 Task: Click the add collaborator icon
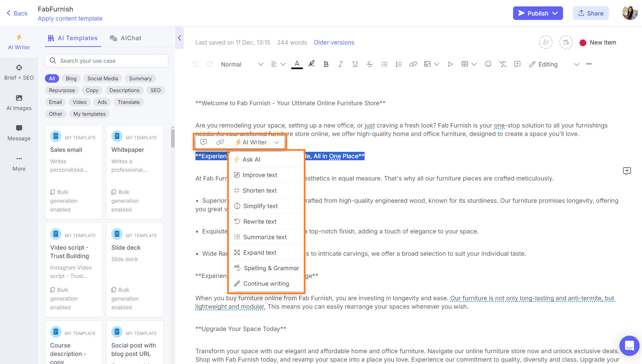click(545, 42)
